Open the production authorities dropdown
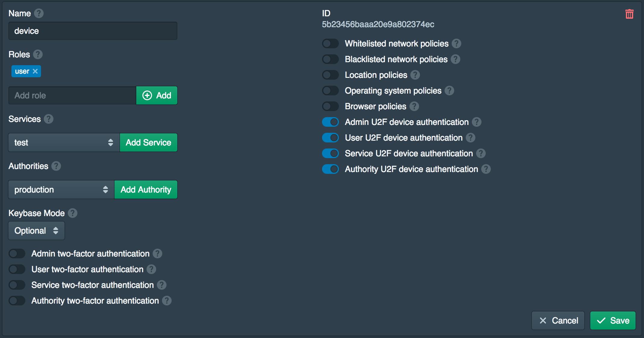The image size is (644, 338). point(61,190)
